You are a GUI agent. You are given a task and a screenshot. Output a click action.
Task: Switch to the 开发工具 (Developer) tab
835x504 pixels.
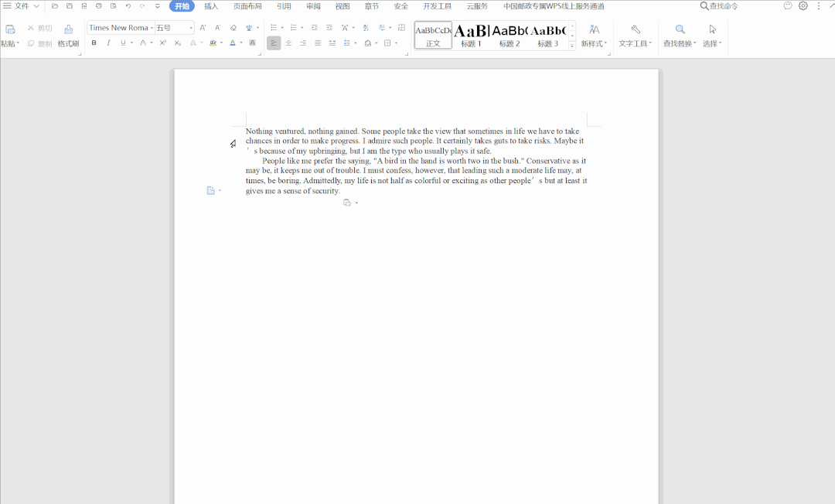pyautogui.click(x=437, y=6)
